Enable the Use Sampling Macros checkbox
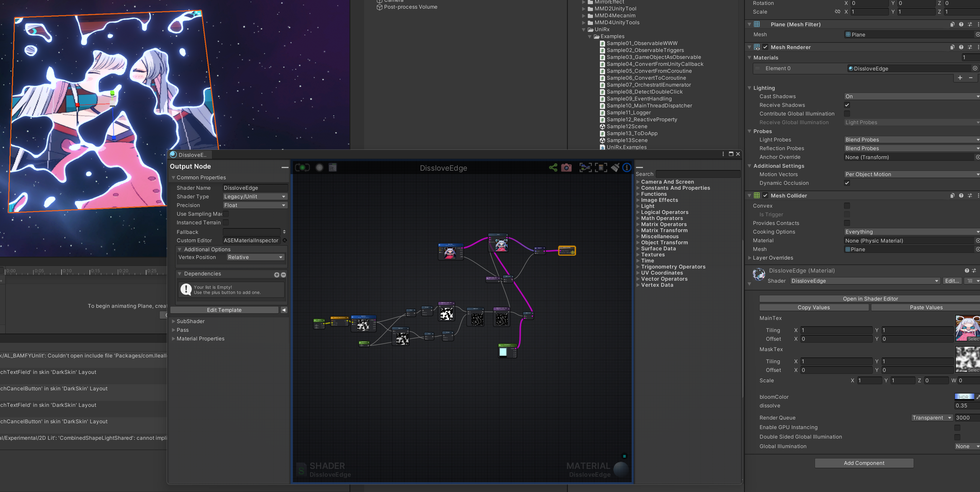The width and height of the screenshot is (980, 492). (x=226, y=214)
